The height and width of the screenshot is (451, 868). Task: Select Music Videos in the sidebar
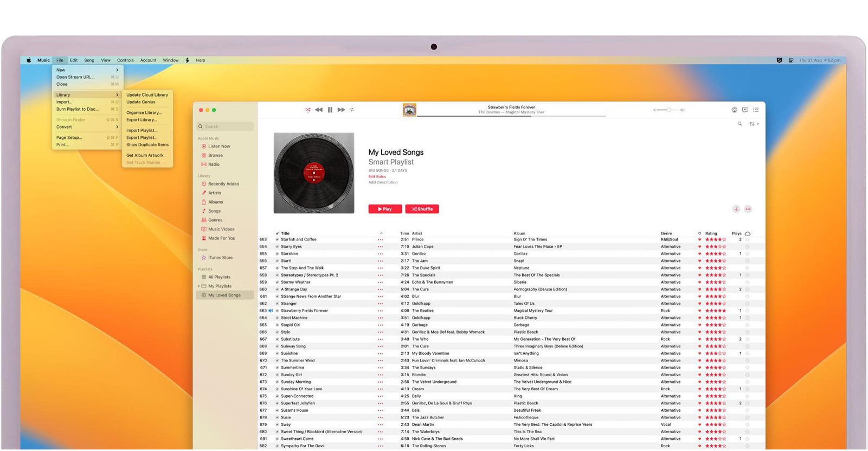221,229
